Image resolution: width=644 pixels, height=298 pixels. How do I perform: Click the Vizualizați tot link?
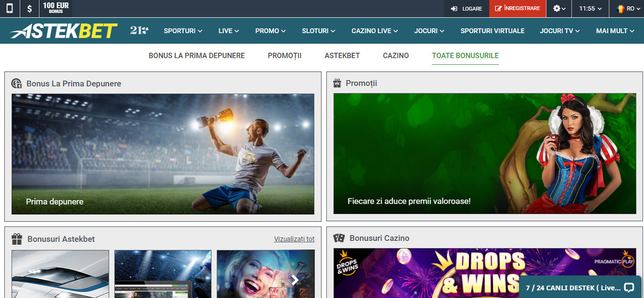(x=294, y=239)
